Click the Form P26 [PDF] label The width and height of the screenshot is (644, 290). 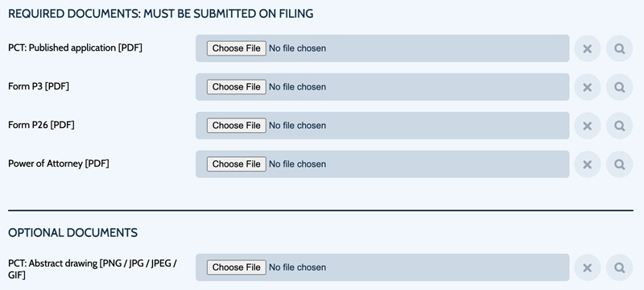[x=41, y=125]
